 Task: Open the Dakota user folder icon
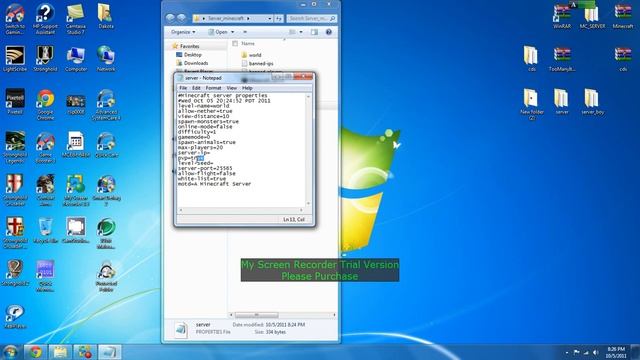[x=106, y=16]
